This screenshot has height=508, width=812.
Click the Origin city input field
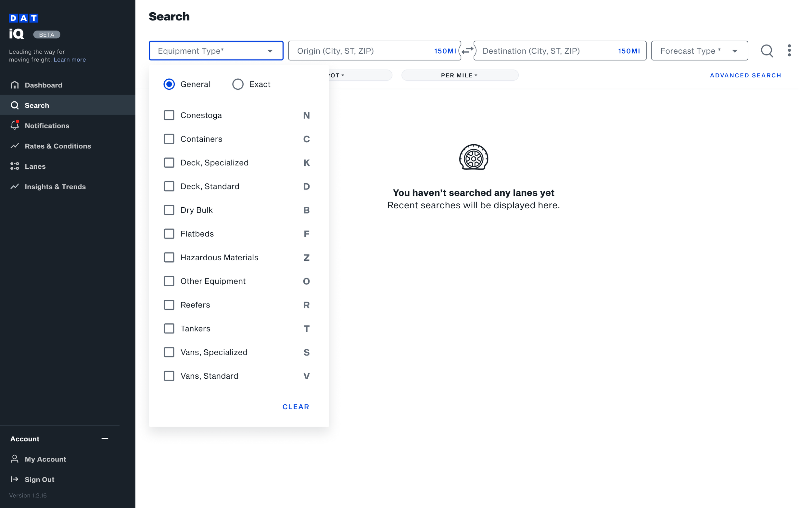coord(359,51)
